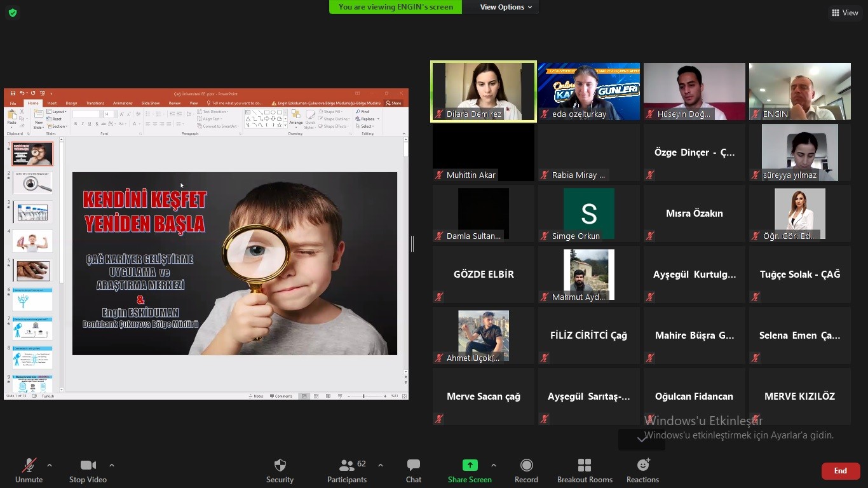The image size is (868, 488).
Task: Switch to the Slide Show tab
Action: point(151,103)
